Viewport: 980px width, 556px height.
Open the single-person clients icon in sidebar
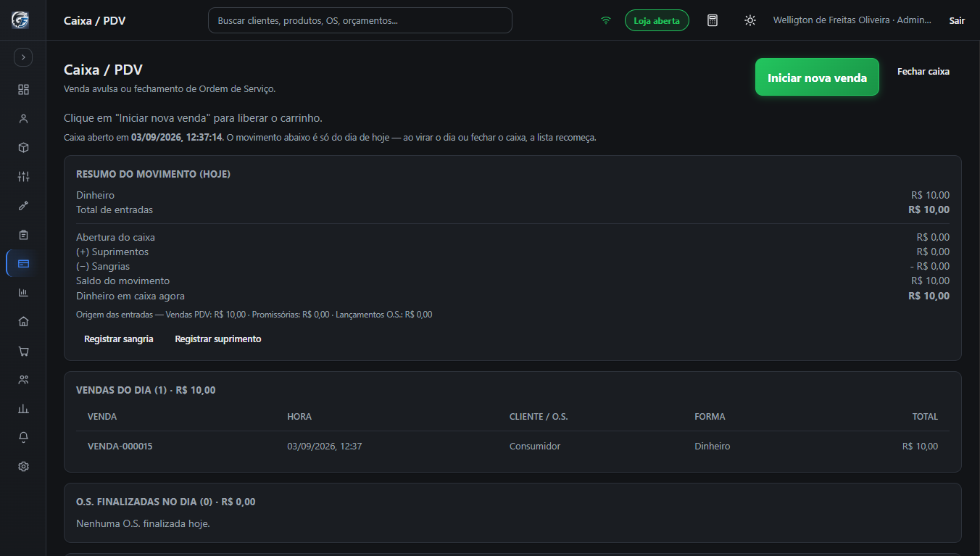23,118
